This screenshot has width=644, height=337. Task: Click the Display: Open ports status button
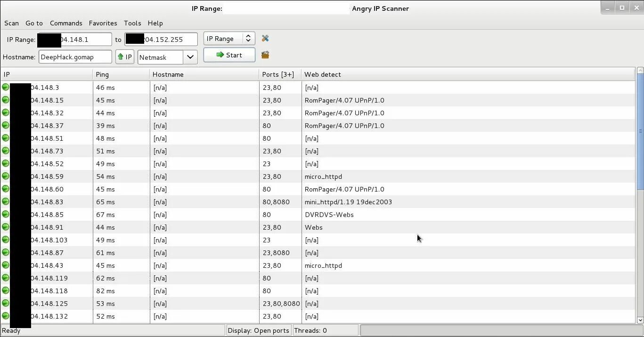258,330
